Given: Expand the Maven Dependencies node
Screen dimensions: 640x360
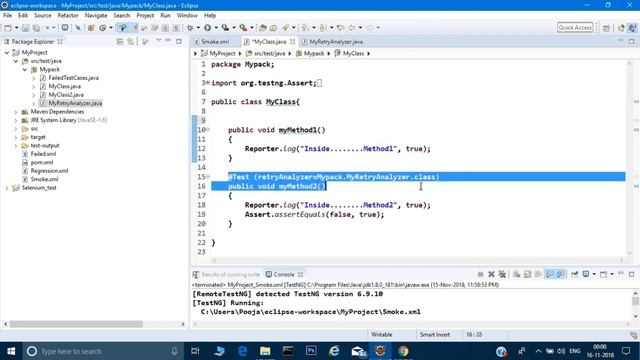Looking at the screenshot, I should pyautogui.click(x=16, y=112).
